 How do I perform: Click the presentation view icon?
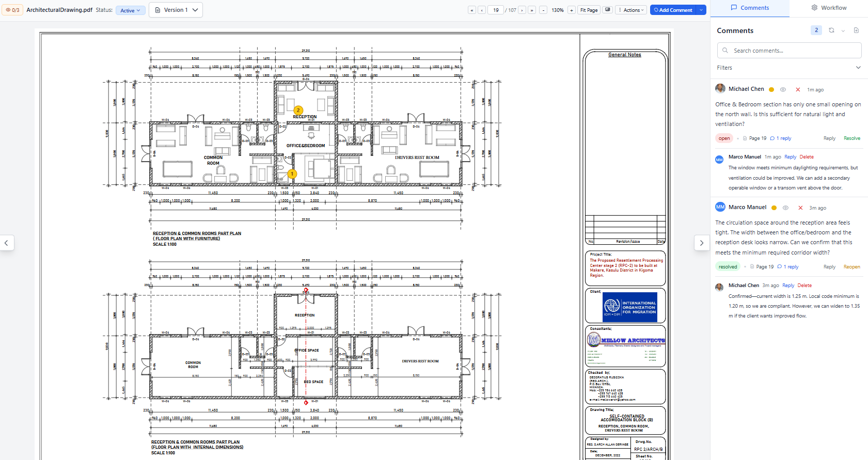[x=608, y=10]
